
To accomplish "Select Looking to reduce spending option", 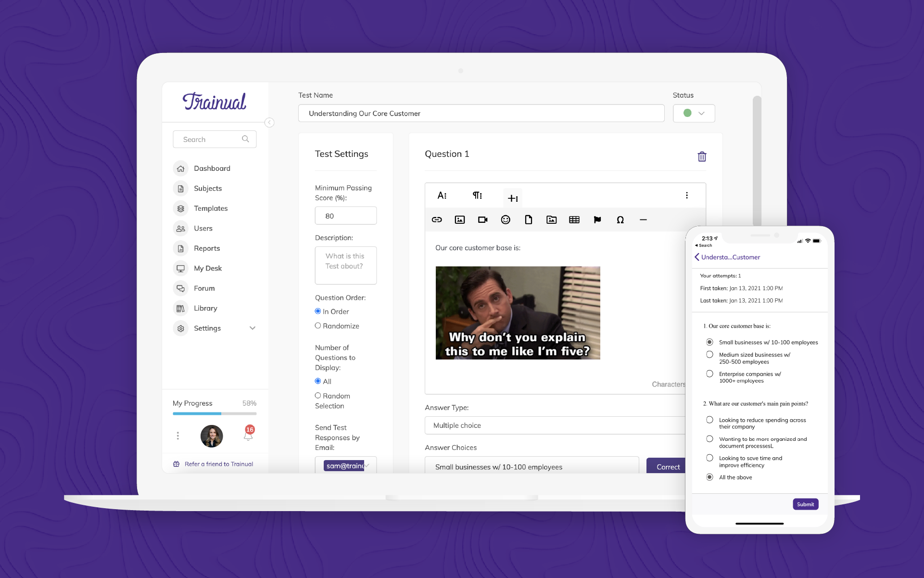I will click(709, 420).
